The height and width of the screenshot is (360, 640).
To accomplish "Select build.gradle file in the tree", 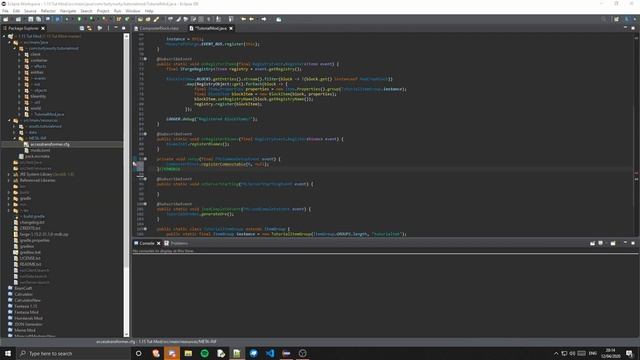I will [33, 216].
